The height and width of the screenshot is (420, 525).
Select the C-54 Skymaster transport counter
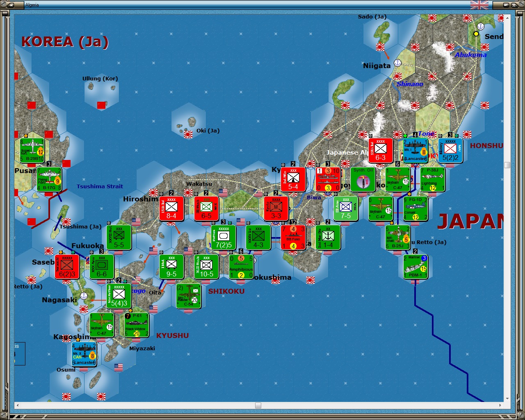[x=189, y=296]
